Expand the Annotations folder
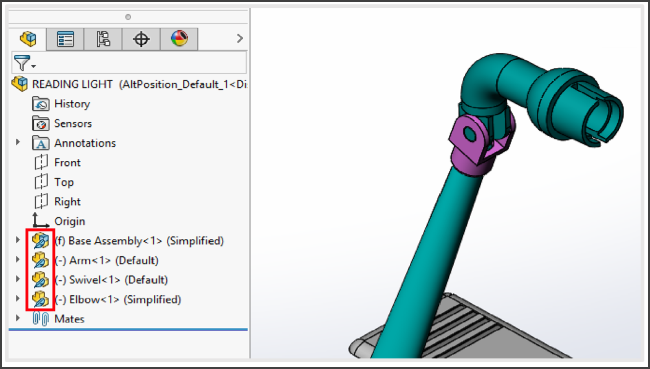650x369 pixels. click(18, 142)
